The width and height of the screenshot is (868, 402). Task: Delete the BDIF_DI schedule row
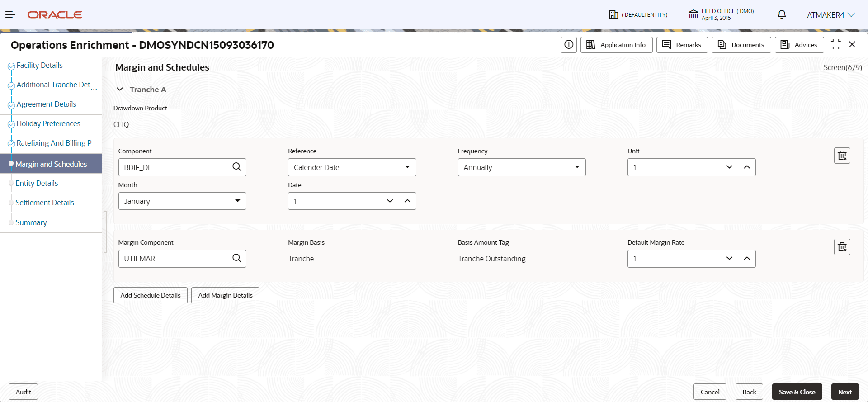click(842, 156)
